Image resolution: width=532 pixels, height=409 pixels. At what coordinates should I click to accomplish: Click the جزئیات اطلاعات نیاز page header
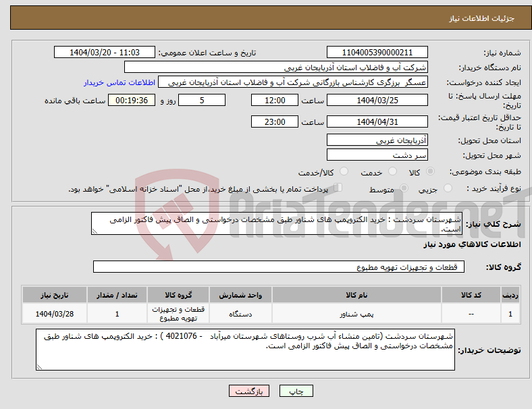coord(482,18)
